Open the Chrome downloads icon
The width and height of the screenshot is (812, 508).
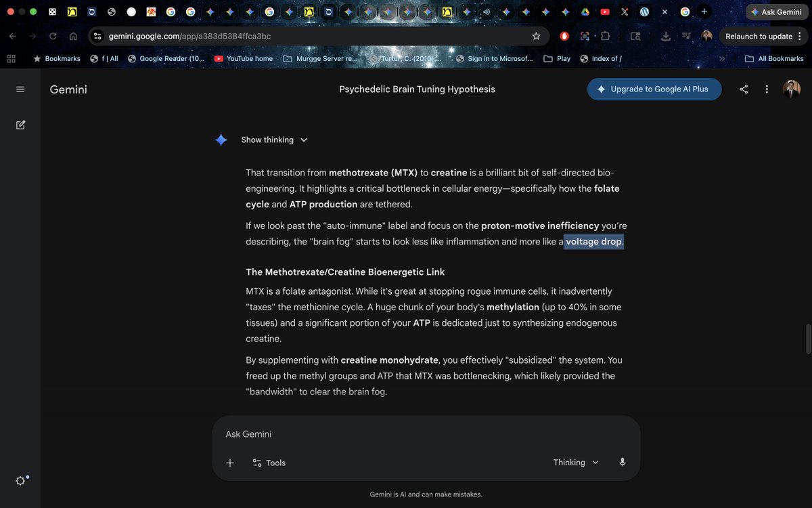(x=666, y=36)
